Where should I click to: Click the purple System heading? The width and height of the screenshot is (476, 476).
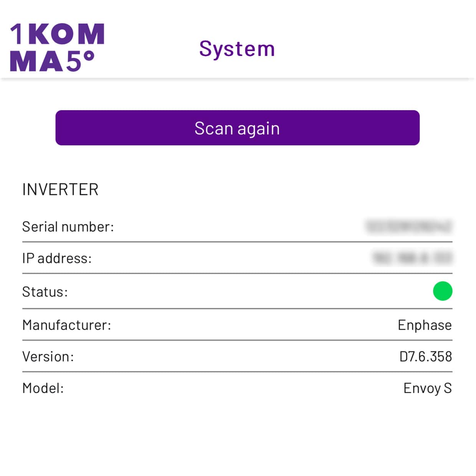pyautogui.click(x=237, y=48)
